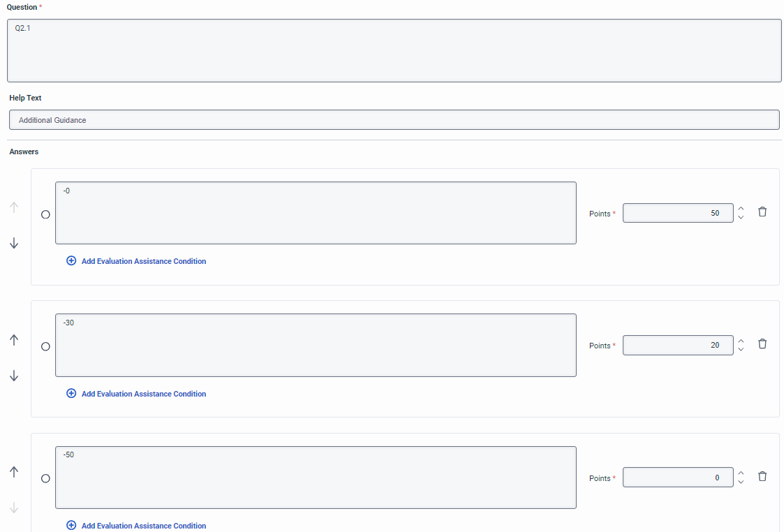Image resolution: width=784 pixels, height=532 pixels.
Task: Focus the Help Text Additional Guidance field
Action: (x=394, y=120)
